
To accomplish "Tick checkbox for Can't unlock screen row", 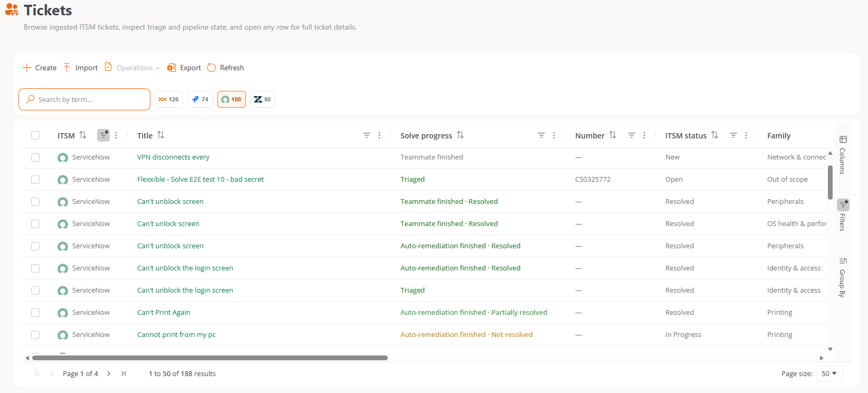I will 35,224.
